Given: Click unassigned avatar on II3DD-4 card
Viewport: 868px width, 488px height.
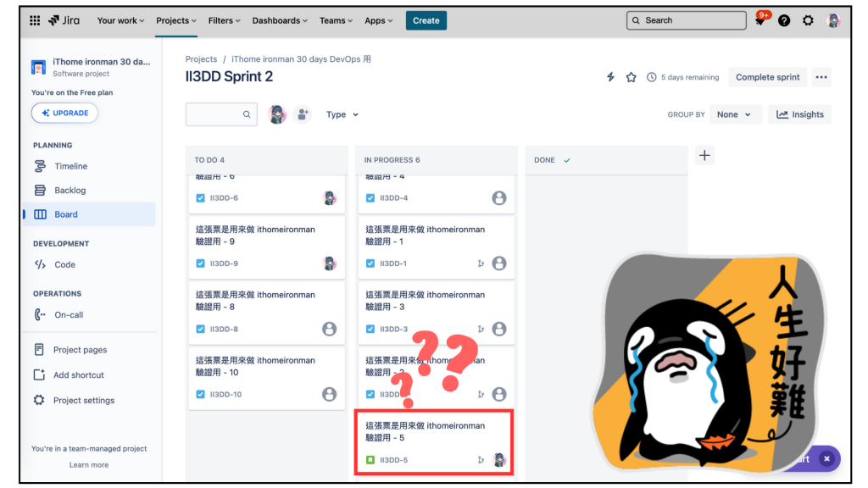Looking at the screenshot, I should point(499,198).
